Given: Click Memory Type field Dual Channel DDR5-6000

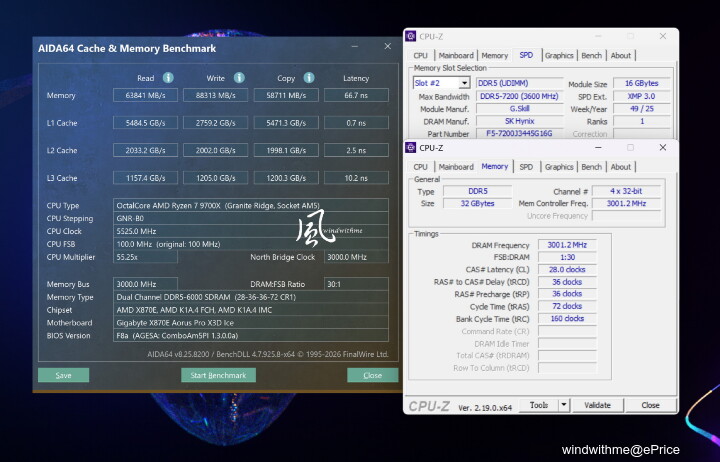Looking at the screenshot, I should click(251, 297).
